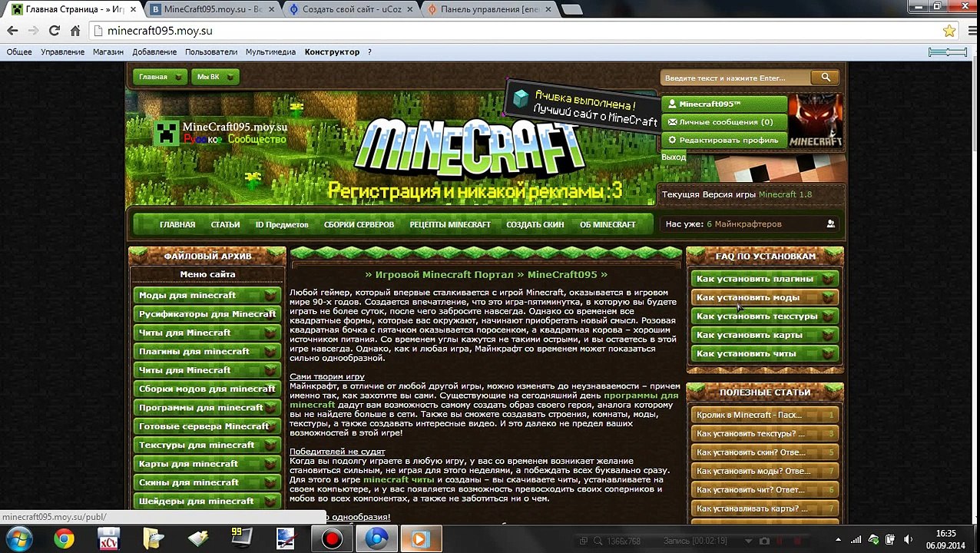
Task: Open РЕЦЕПТЫ MINECRAFT nav link
Action: point(450,224)
